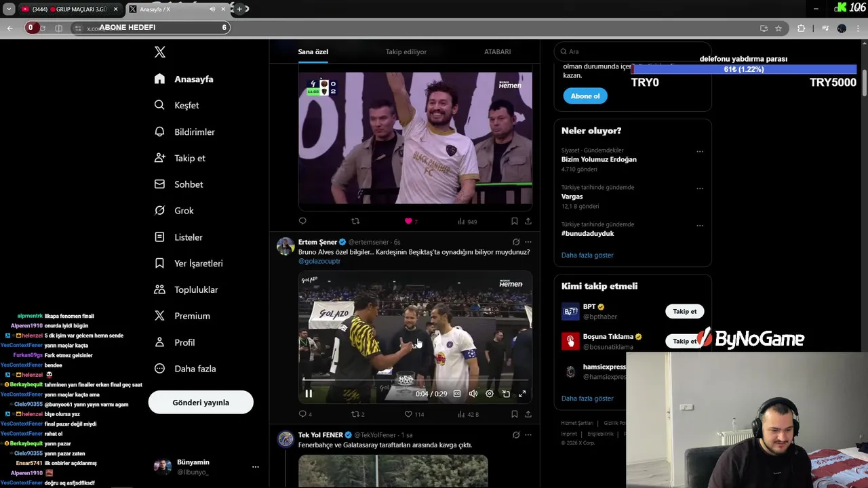Bookmark the post with 949 views

click(x=515, y=221)
